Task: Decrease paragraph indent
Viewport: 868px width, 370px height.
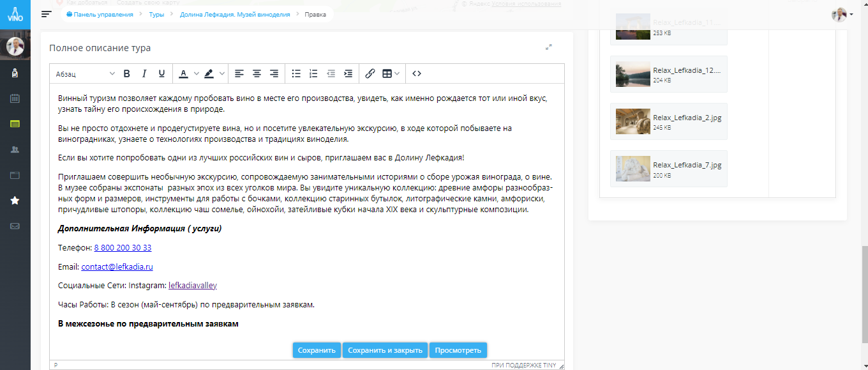Action: (331, 73)
